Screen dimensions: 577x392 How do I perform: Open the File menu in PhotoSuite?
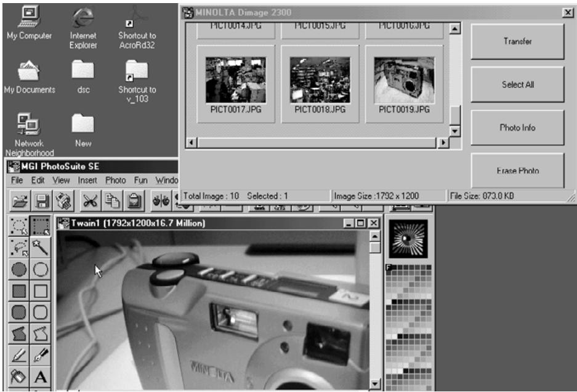(17, 180)
